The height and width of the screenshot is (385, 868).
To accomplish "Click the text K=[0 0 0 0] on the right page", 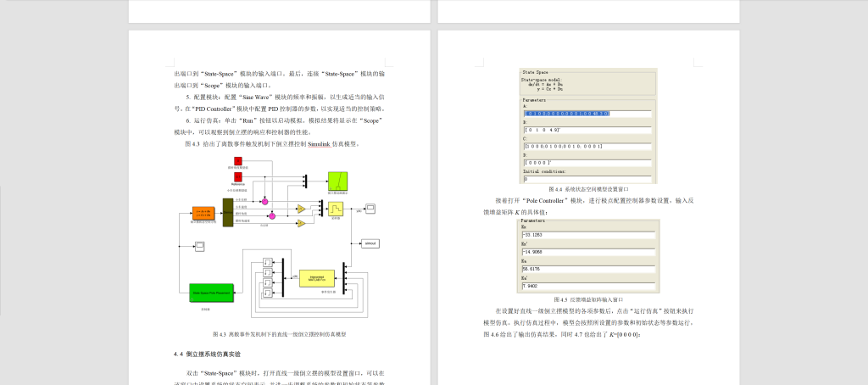I will (x=623, y=335).
